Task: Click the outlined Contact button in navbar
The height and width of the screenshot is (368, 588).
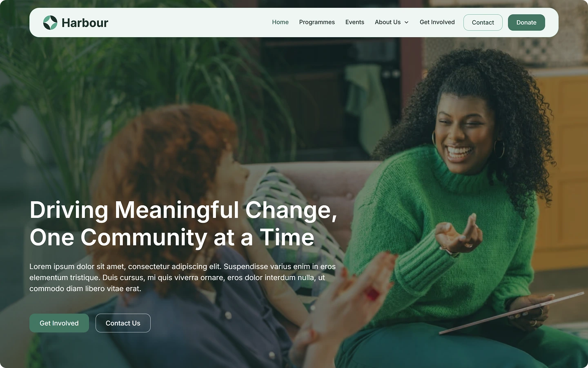Action: 483,22
